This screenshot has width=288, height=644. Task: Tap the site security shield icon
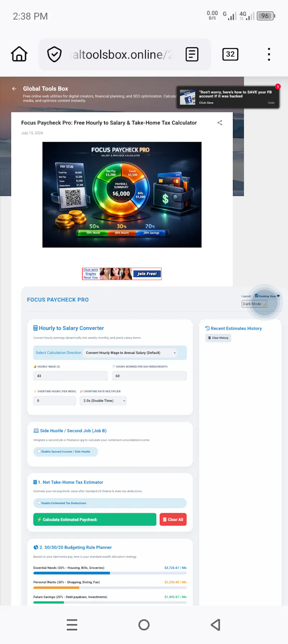pos(54,54)
